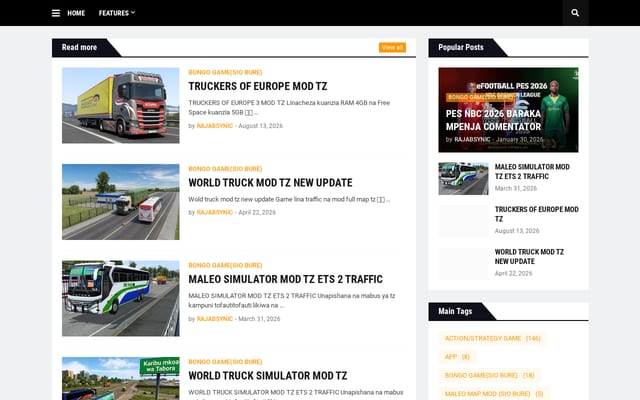Open popular post Maleo Simulator bus thumbnail
The height and width of the screenshot is (400, 640).
point(463,179)
